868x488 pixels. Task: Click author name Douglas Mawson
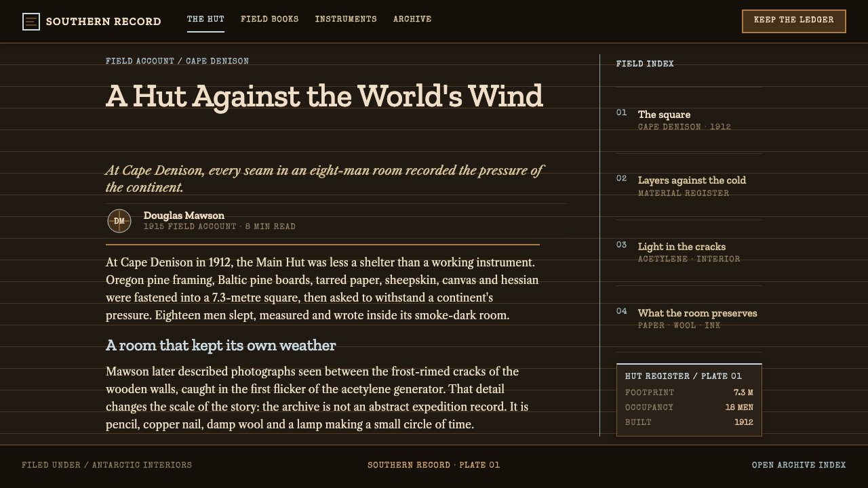point(184,216)
